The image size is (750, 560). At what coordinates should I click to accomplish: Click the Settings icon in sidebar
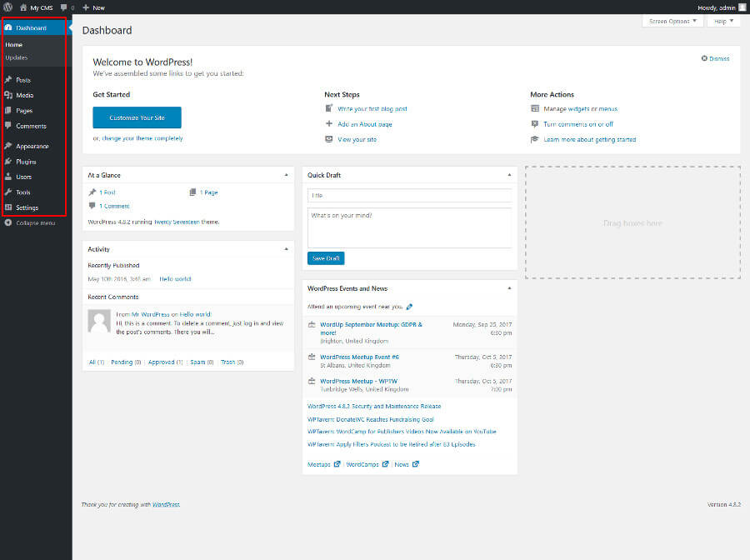click(x=8, y=207)
